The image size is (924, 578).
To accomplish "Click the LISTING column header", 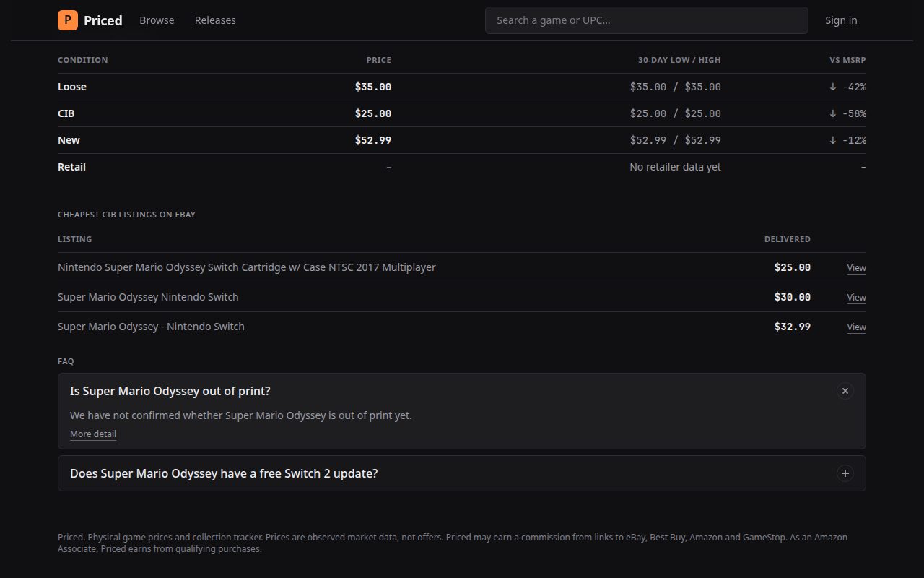I will point(74,239).
